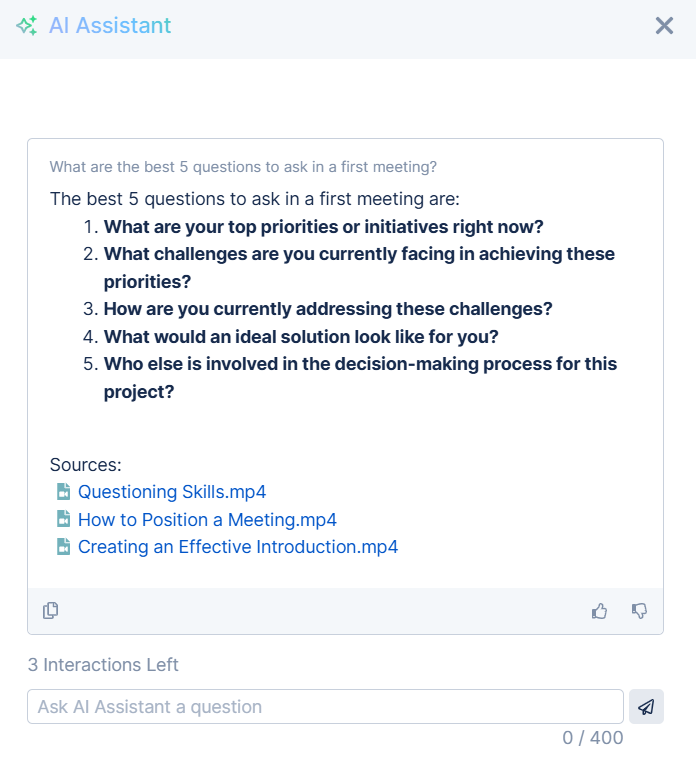This screenshot has width=696, height=777.
Task: Click the Sources heading
Action: (x=86, y=465)
